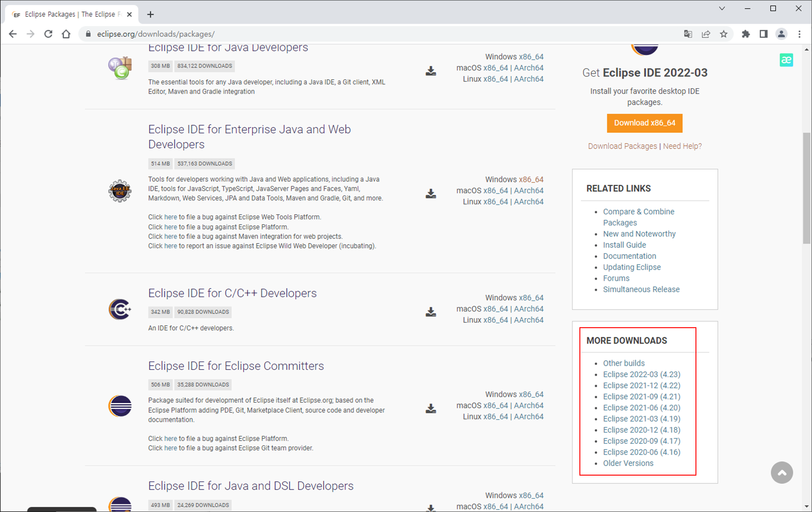The image size is (812, 512).
Task: Open Compare & Combine Packages link
Action: [639, 217]
